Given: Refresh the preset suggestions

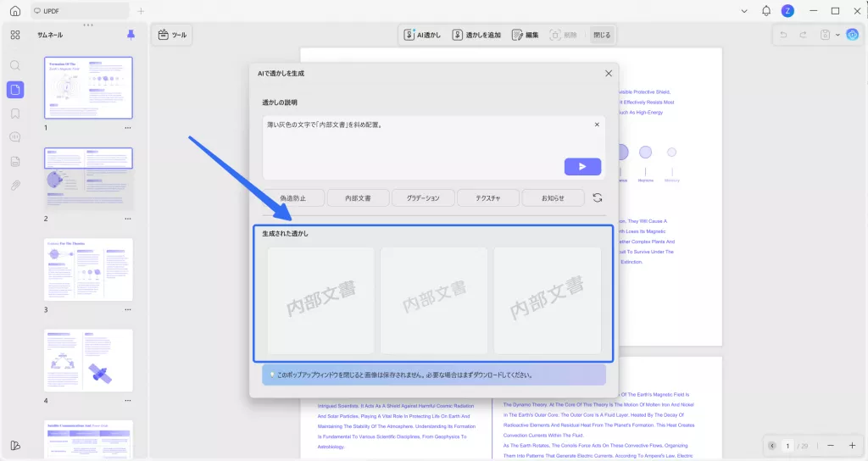Looking at the screenshot, I should coord(598,197).
